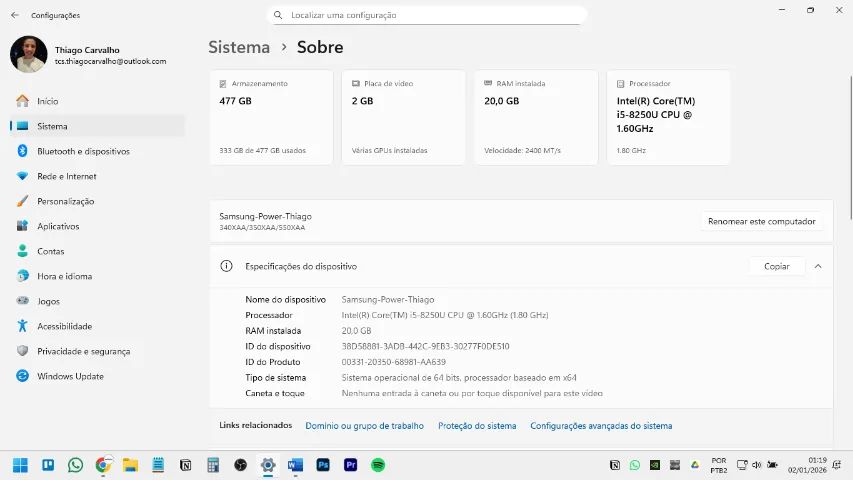Open Aplicativos settings

pyautogui.click(x=98, y=226)
